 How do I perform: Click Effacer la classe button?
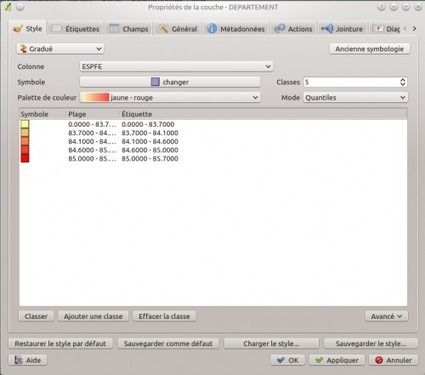164,316
